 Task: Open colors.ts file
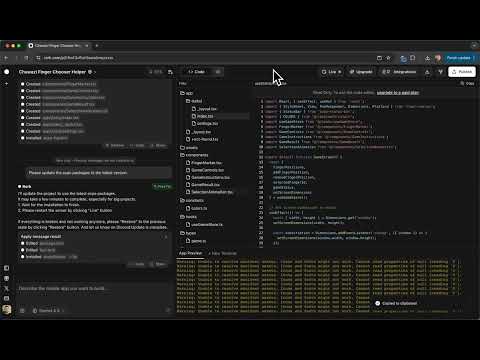click(x=196, y=208)
